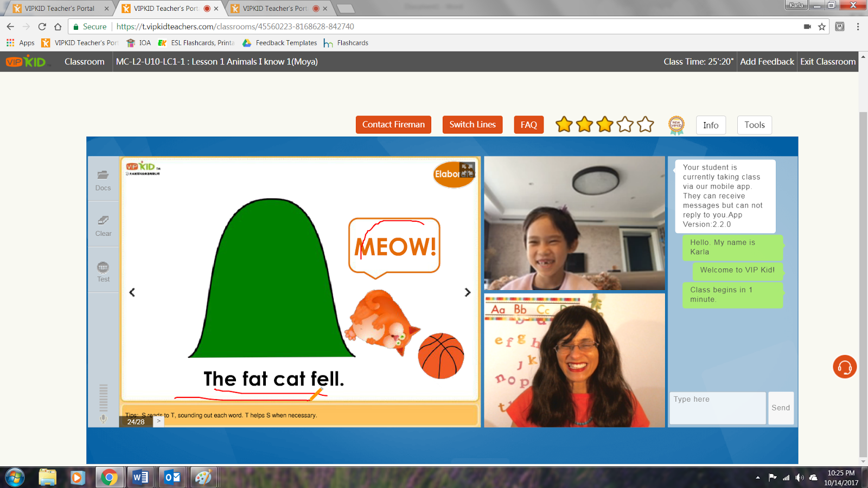
Task: Go back in browser history
Action: (10, 27)
